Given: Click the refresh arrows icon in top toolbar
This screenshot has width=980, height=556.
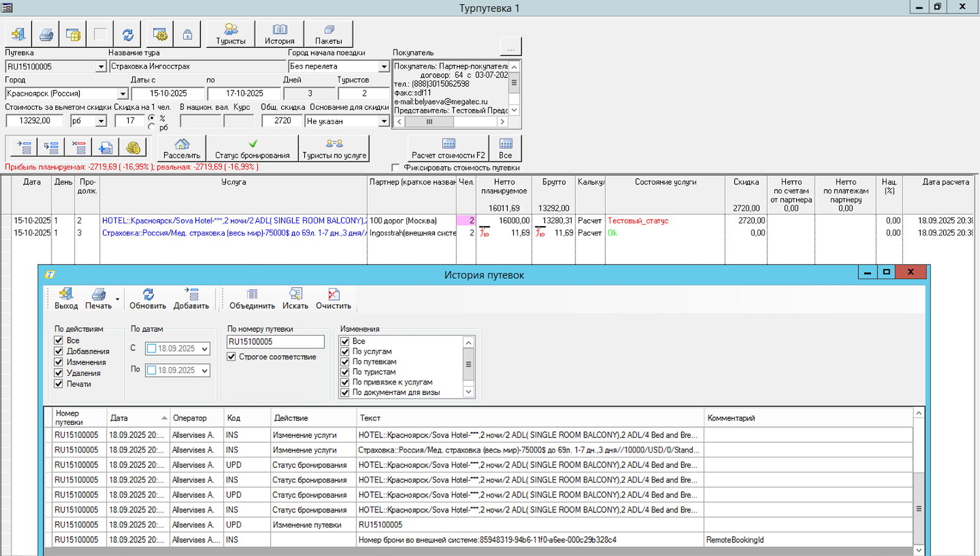Looking at the screenshot, I should (127, 35).
